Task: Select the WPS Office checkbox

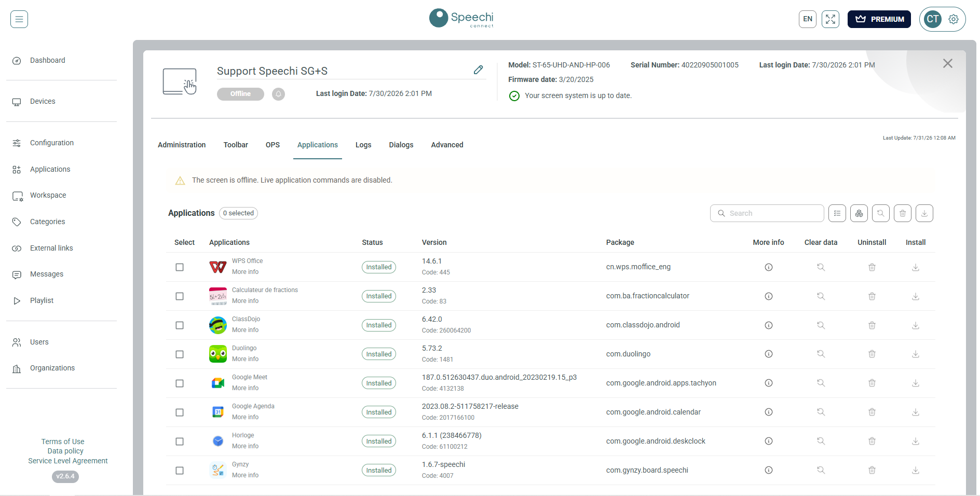Action: click(180, 267)
